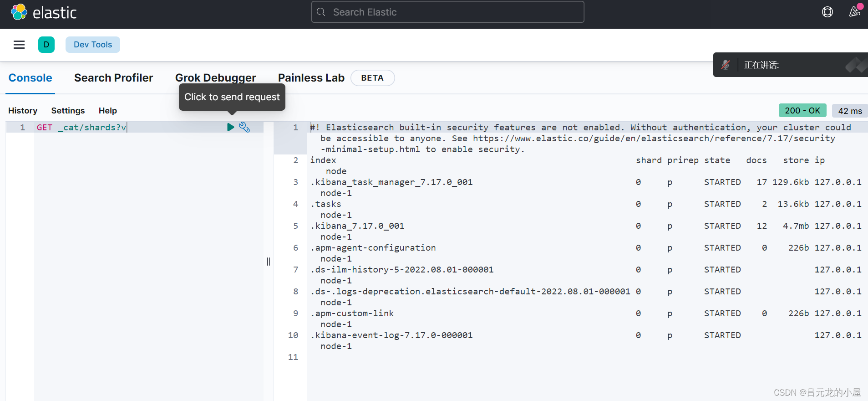
Task: Click STARTED state in .tasks row
Action: [x=722, y=204]
